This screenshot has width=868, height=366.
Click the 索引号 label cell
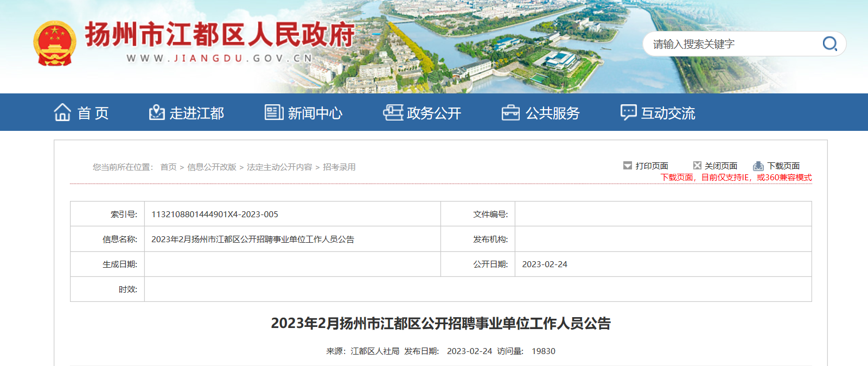point(107,214)
